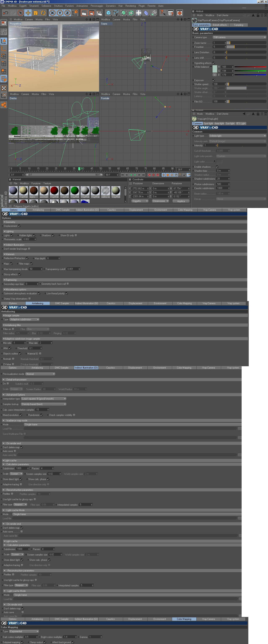This screenshot has height=644, width=268.
Task: Open the Rendering menu
Action: click(x=131, y=6)
